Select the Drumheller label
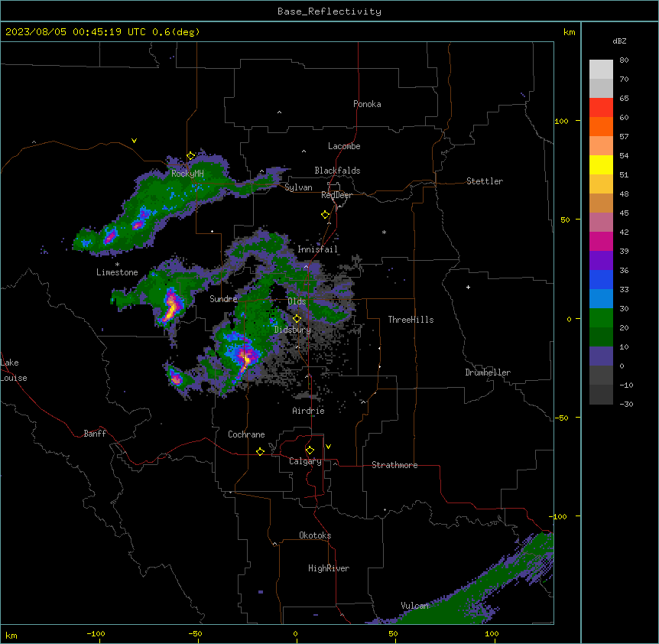Image resolution: width=659 pixels, height=644 pixels. 488,372
